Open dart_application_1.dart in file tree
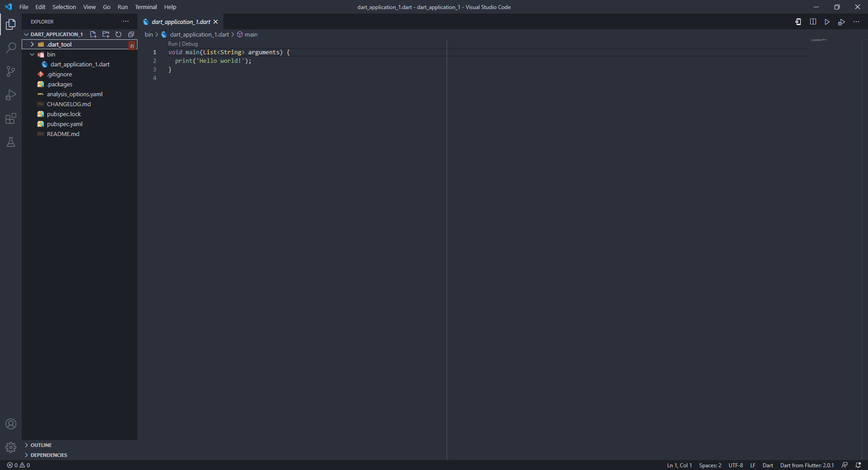 coord(80,64)
